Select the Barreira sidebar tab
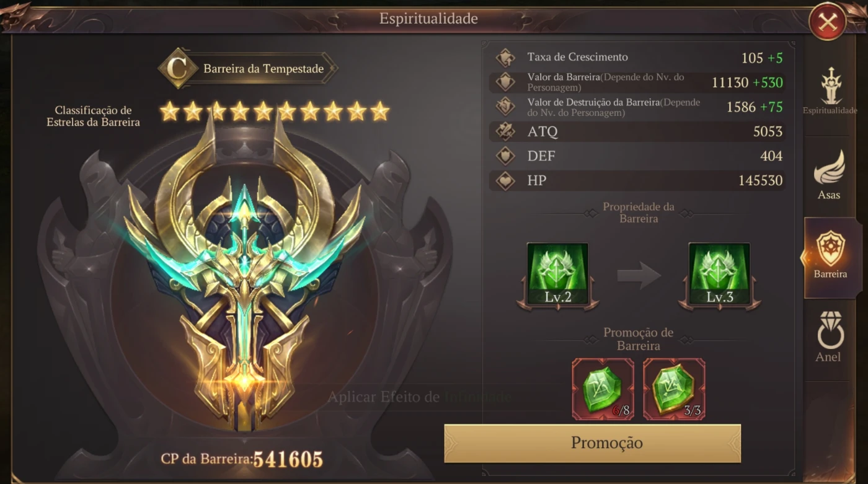The height and width of the screenshot is (484, 868). coord(830,256)
